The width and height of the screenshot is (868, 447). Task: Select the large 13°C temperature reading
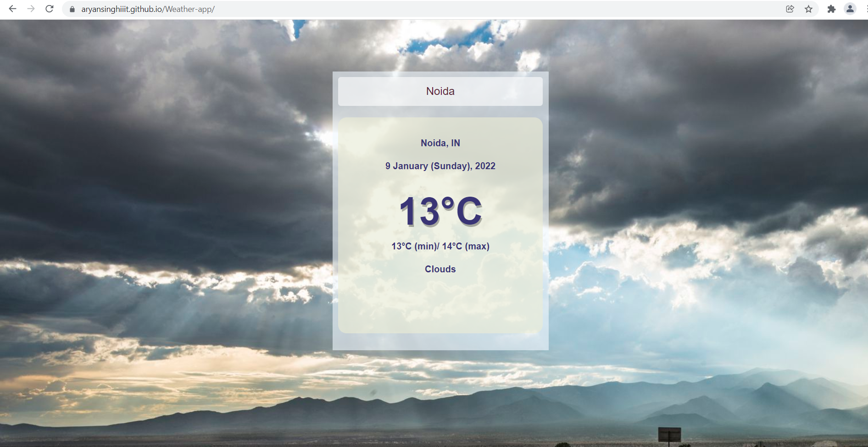441,211
